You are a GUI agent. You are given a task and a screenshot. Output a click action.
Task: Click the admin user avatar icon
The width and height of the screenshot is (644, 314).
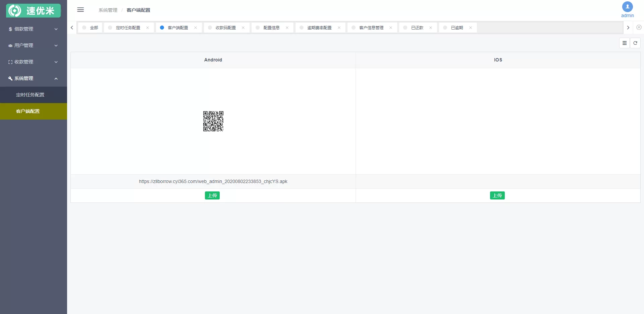pos(627,7)
